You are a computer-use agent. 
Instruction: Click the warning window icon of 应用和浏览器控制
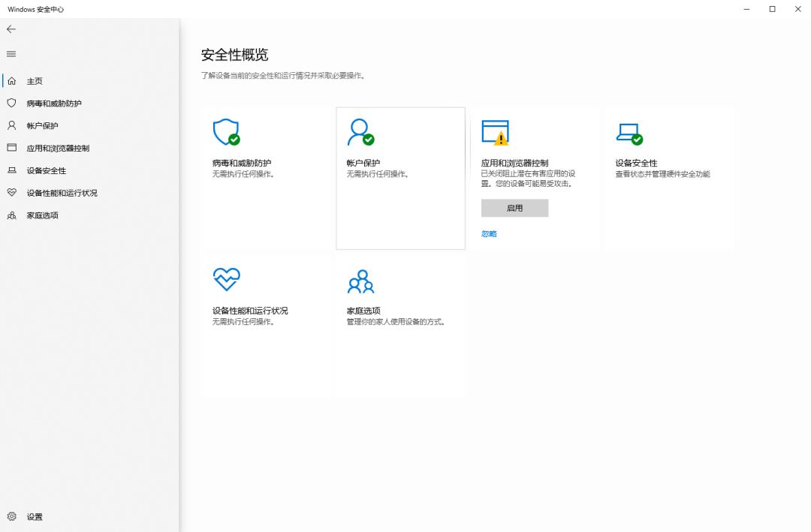(495, 132)
